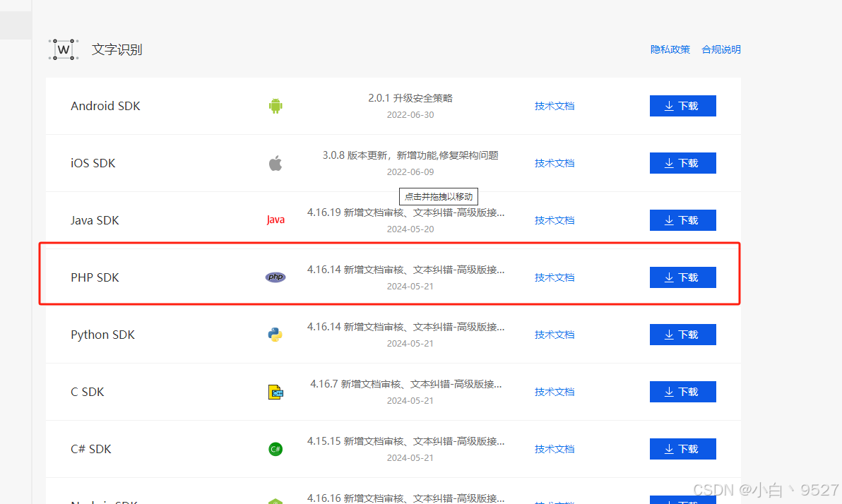Open 技术文档 for iOS SDK
Viewport: 842px width, 504px height.
(555, 163)
